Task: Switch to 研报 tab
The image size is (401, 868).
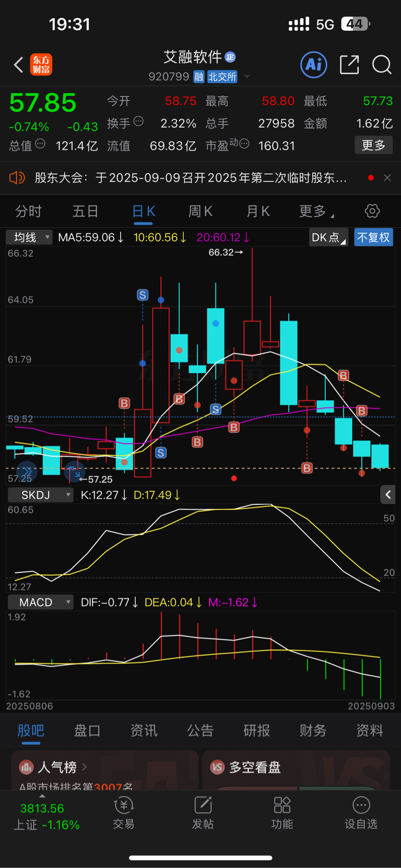Action: [257, 730]
